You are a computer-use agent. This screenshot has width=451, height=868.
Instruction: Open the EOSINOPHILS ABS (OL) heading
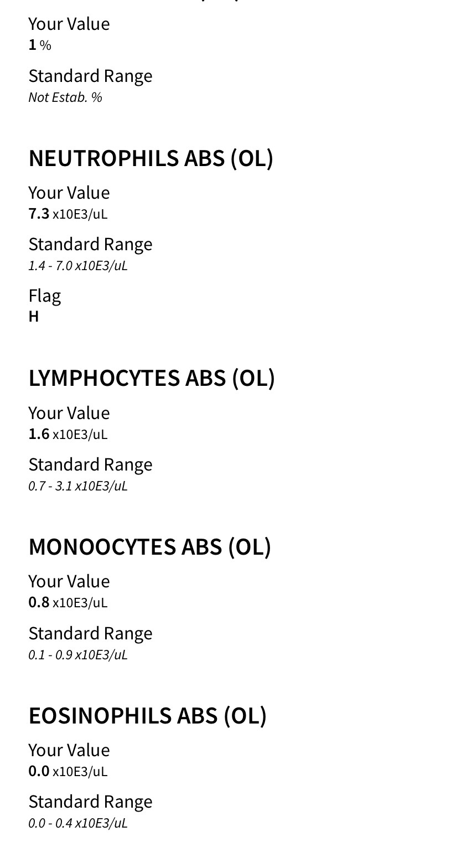click(x=147, y=716)
